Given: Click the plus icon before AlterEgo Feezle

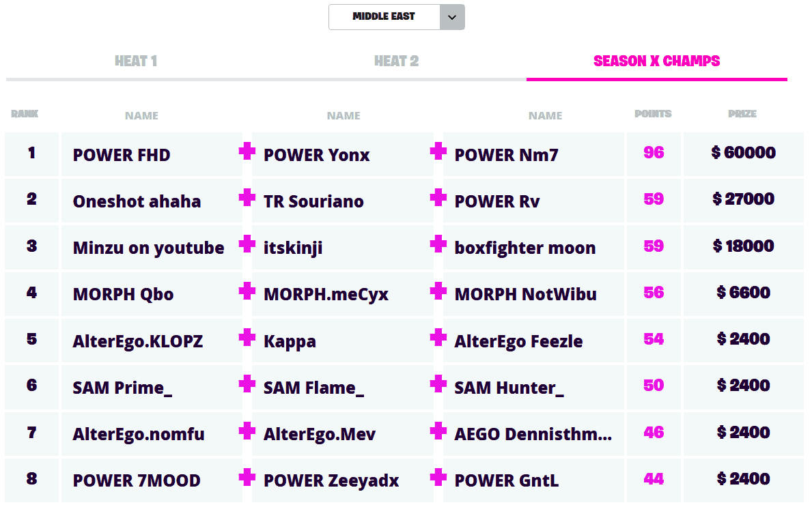Looking at the screenshot, I should pos(438,337).
